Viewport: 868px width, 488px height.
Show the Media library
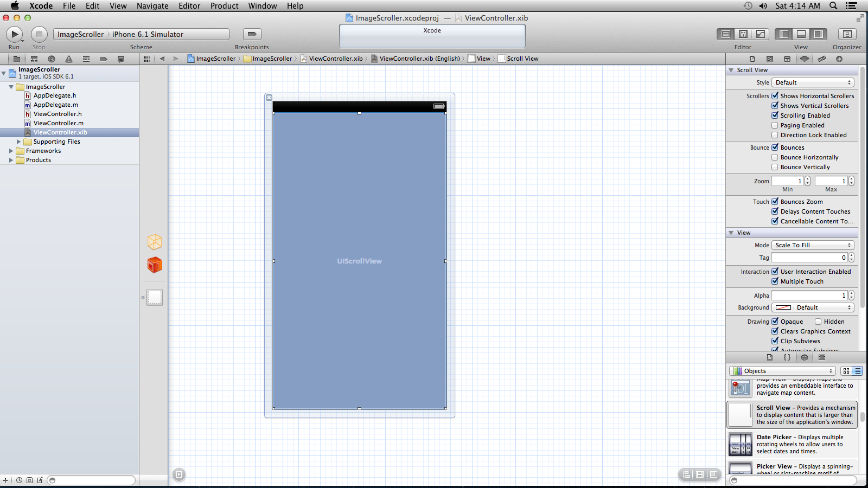[x=822, y=357]
